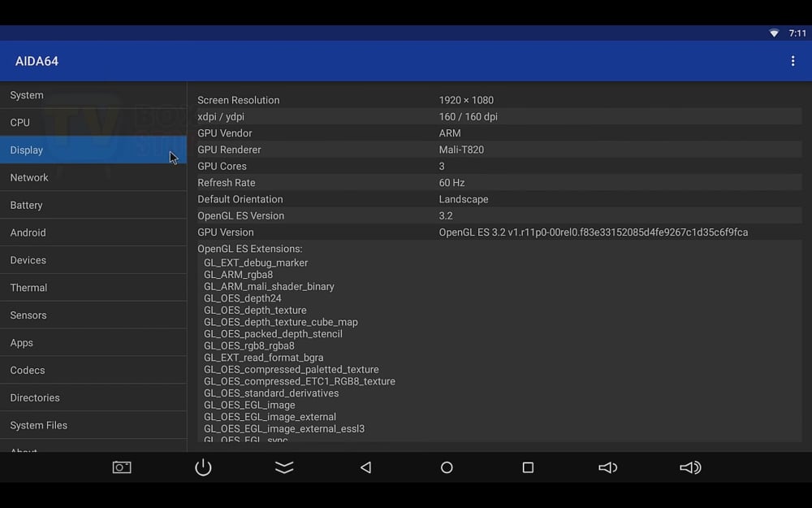Screen dimensions: 812x508
Task: Select the GL_OES_EGL_image_external_essl3 extension
Action: (284, 429)
